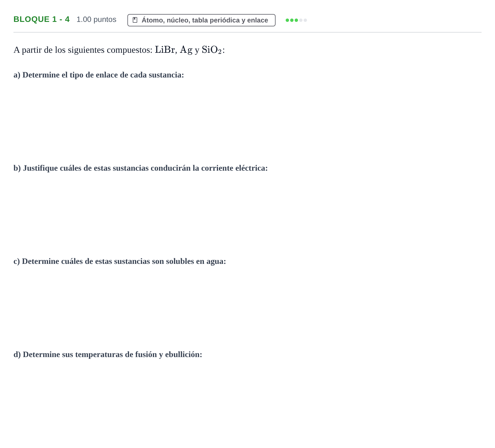Click question c) about solubles en agua
495x448 pixels.
[x=120, y=261]
